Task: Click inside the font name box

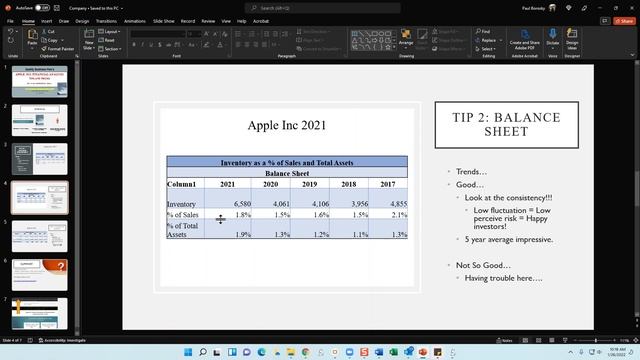Action: (x=158, y=34)
